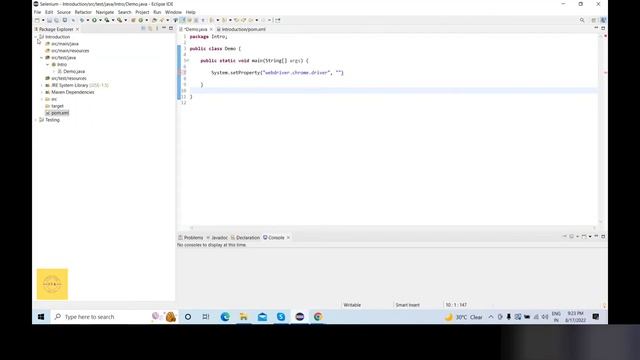Screen dimensions: 640x360
Task: Click the toolbar search magnifier at right
Action: pyautogui.click(x=582, y=20)
